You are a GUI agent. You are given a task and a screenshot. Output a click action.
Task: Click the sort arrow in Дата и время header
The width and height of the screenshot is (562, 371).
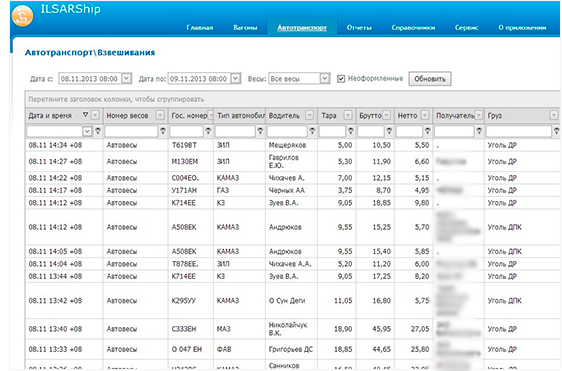point(85,115)
